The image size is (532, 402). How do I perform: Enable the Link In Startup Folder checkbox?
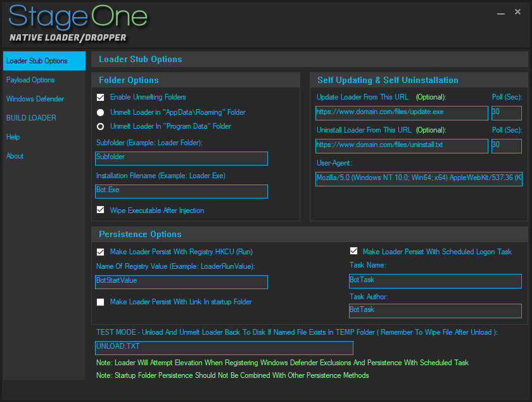point(101,302)
